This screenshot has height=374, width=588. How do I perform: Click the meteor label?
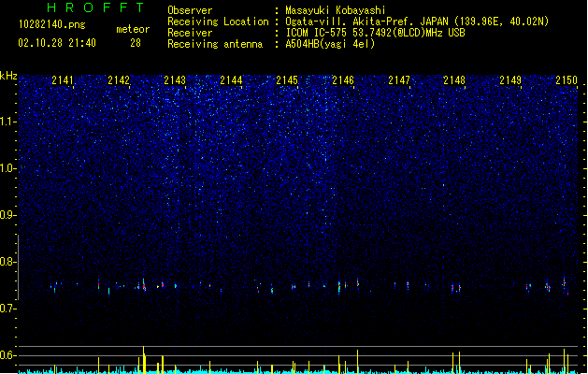click(133, 29)
